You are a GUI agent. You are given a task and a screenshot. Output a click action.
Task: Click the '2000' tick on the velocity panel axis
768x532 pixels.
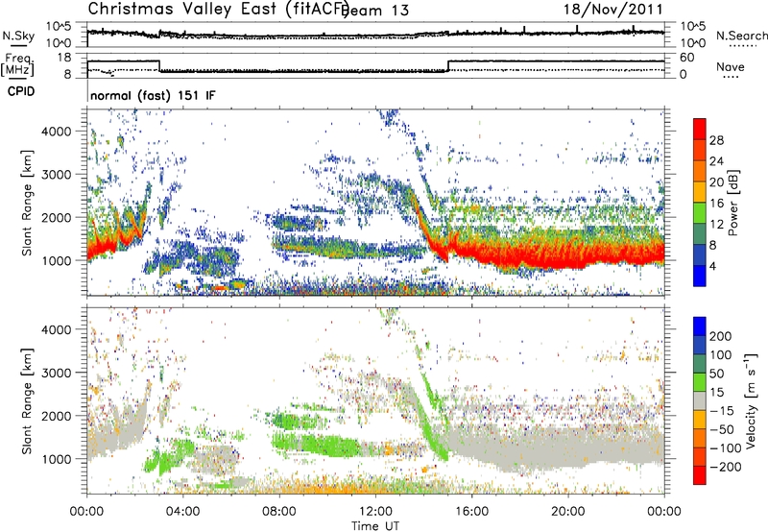coord(57,416)
